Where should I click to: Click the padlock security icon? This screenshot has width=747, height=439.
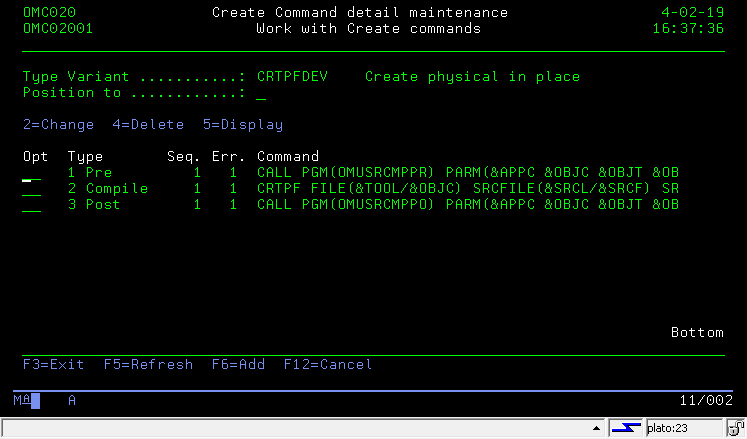[x=734, y=429]
